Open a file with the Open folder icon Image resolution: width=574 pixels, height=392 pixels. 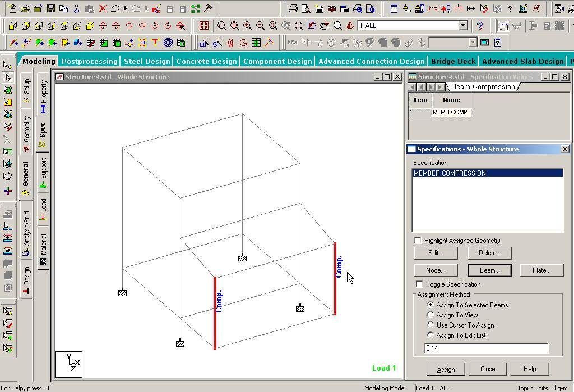25,8
